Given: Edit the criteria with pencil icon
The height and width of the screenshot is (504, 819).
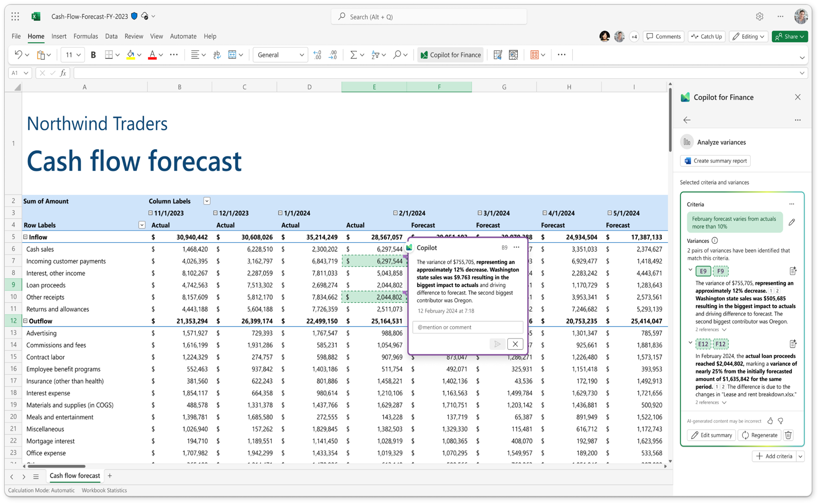Looking at the screenshot, I should 792,222.
